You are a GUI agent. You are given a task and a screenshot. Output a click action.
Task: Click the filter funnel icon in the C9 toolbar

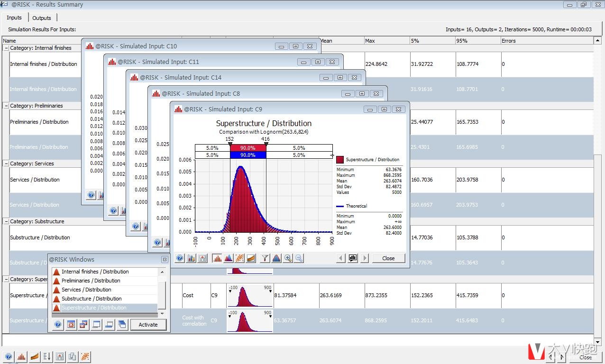[x=265, y=258]
